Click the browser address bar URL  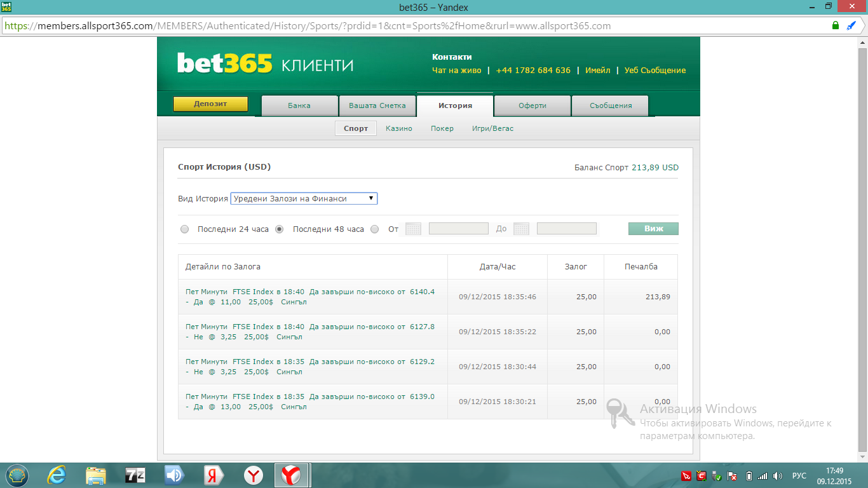click(x=308, y=26)
